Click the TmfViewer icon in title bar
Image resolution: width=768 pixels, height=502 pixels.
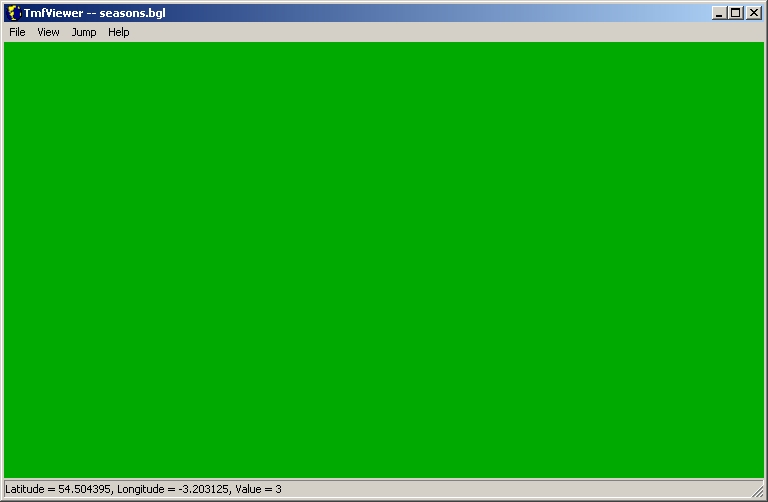(x=14, y=13)
